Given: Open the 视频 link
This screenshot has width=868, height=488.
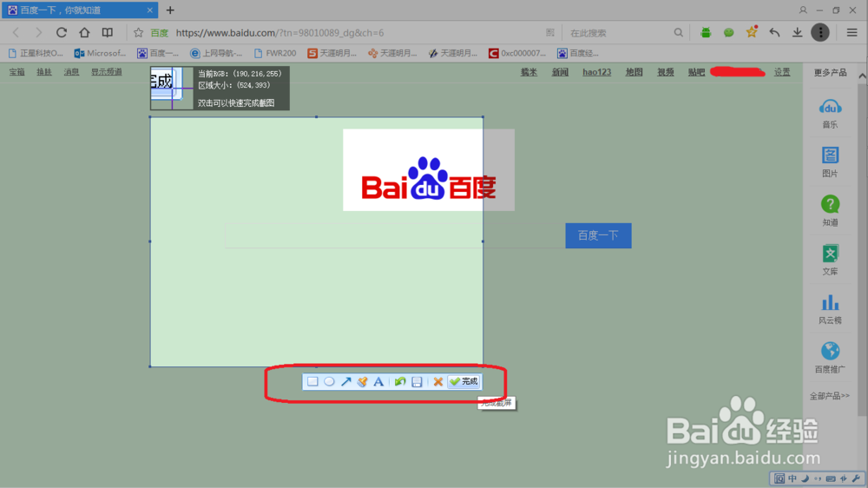Looking at the screenshot, I should tap(666, 72).
